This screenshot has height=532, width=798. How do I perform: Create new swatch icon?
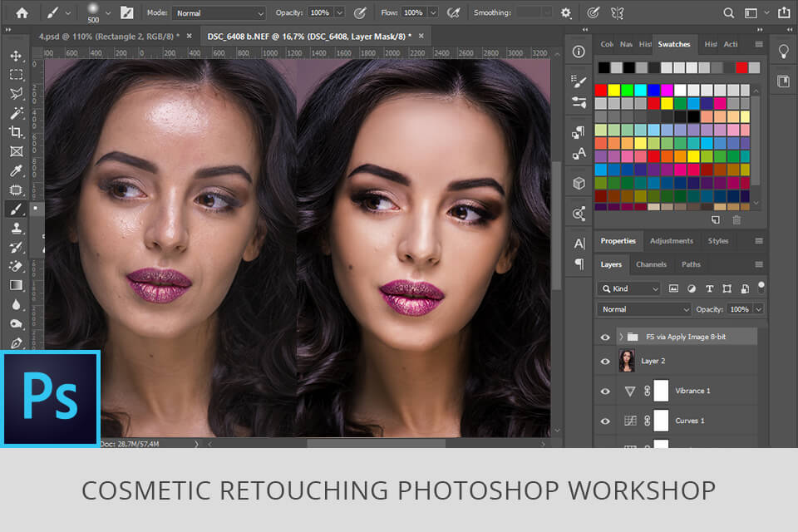pos(716,220)
